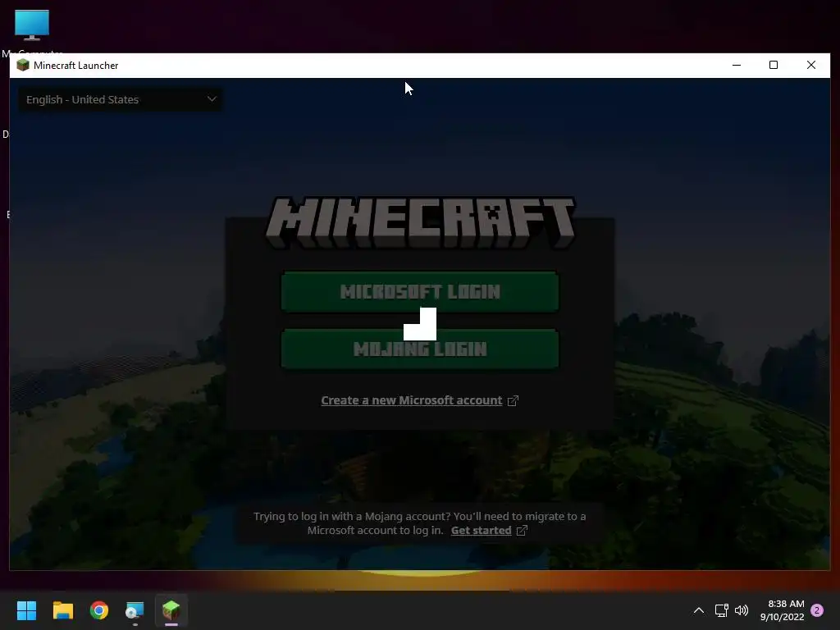Open the taskbar app next to Chrome
The height and width of the screenshot is (630, 840).
[x=135, y=610]
